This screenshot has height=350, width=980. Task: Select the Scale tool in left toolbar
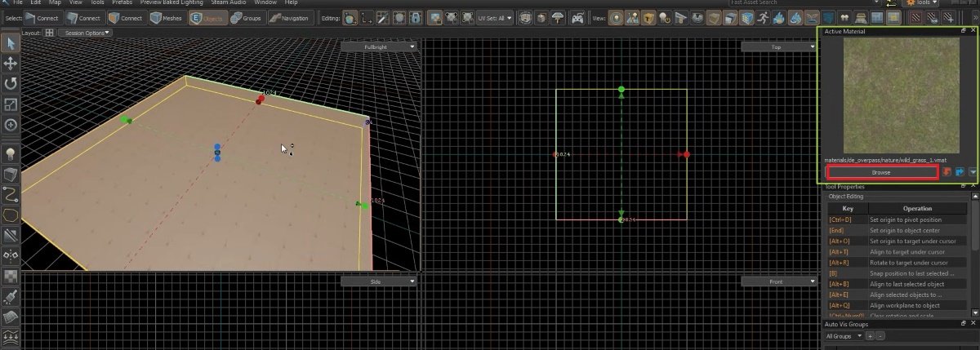[11, 104]
